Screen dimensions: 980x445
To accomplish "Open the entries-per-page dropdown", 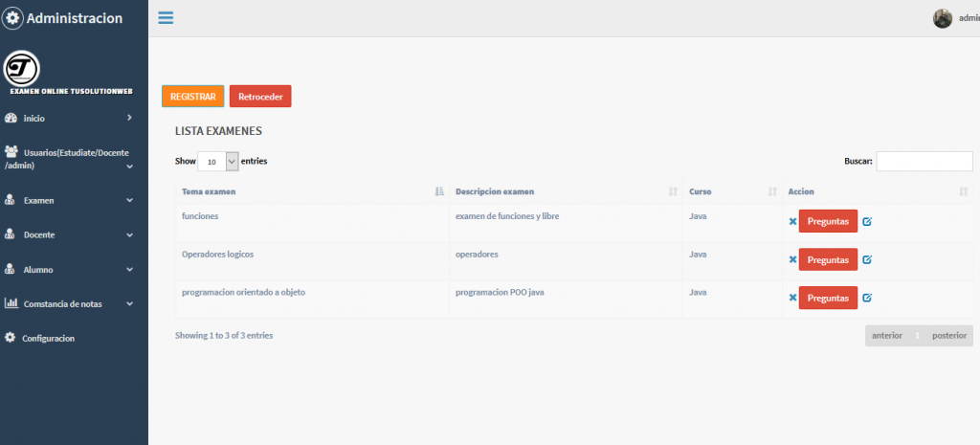I will 217,162.
